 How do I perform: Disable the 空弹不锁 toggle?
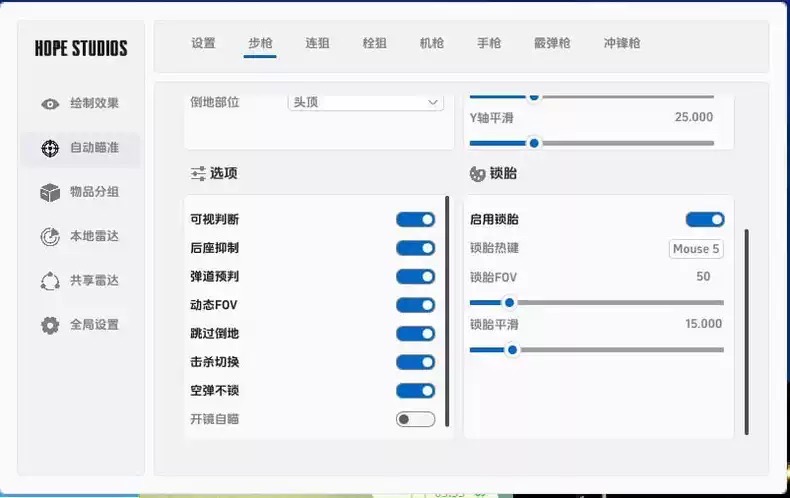415,391
